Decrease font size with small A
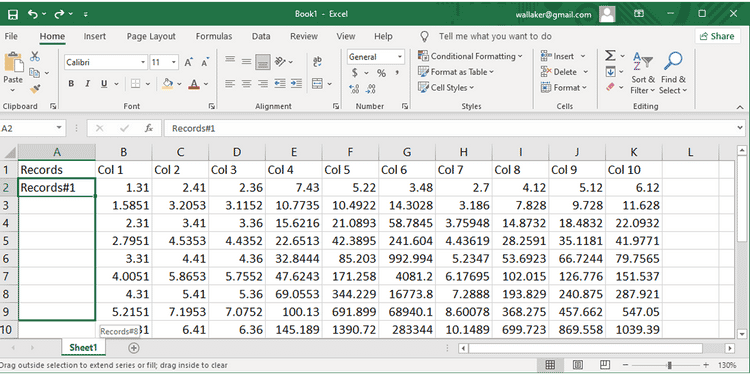The height and width of the screenshot is (375, 750). [x=205, y=62]
